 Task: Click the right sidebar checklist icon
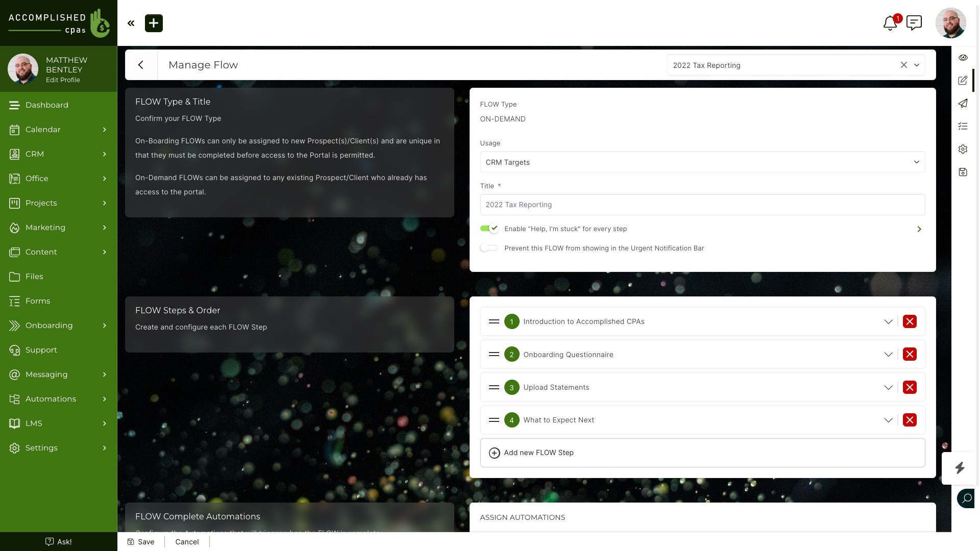963,126
